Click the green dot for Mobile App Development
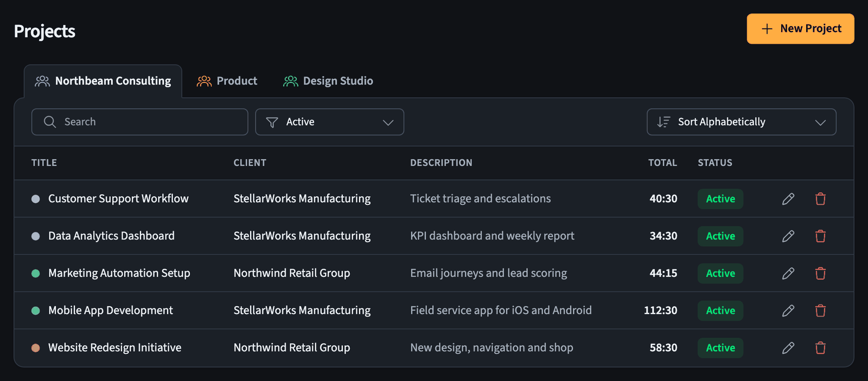Viewport: 868px width, 381px height. click(x=36, y=311)
